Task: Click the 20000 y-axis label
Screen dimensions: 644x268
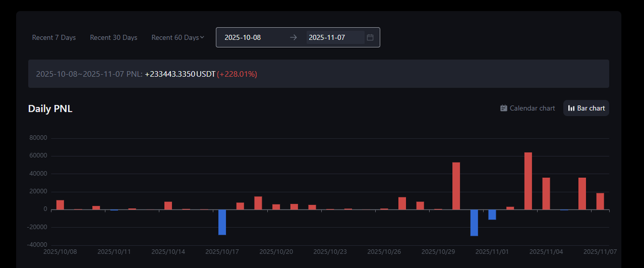Action: (39, 192)
